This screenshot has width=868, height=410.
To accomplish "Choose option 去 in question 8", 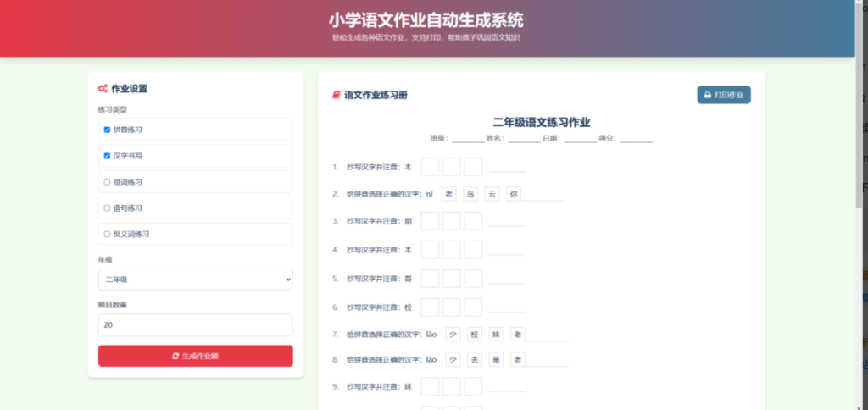I will click(475, 360).
